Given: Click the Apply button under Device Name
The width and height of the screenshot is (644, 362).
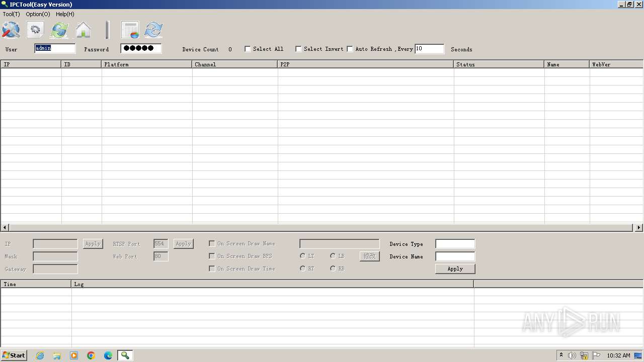Looking at the screenshot, I should 455,268.
